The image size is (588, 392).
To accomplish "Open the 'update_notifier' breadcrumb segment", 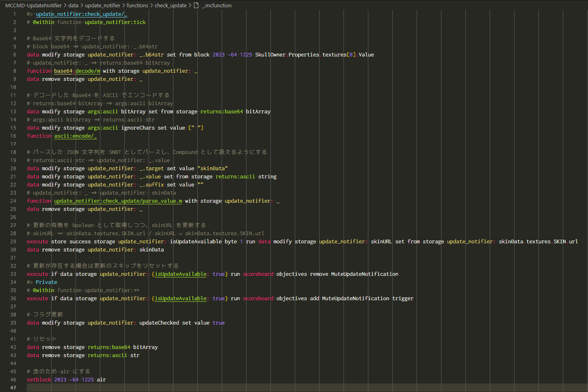I will click(x=102, y=5).
